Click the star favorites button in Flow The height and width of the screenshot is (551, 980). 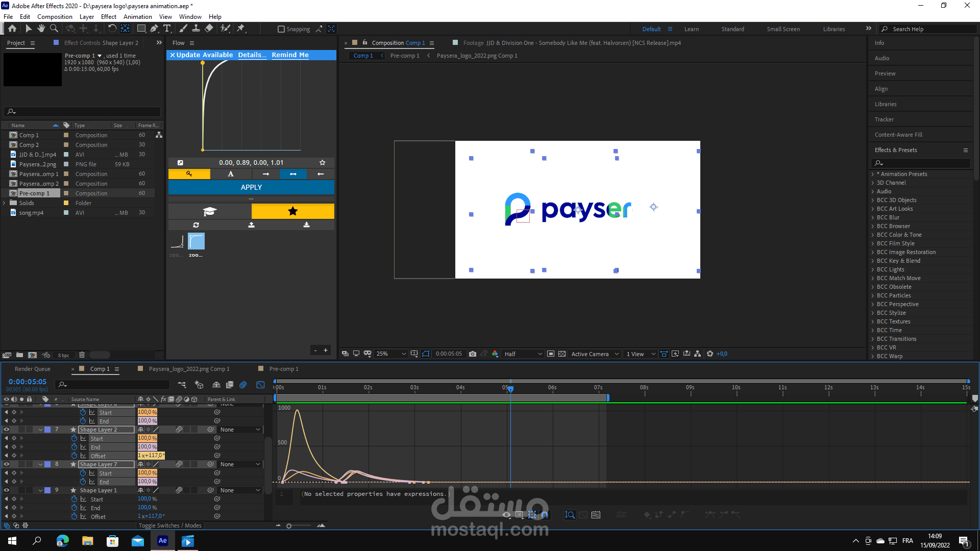[x=292, y=211]
